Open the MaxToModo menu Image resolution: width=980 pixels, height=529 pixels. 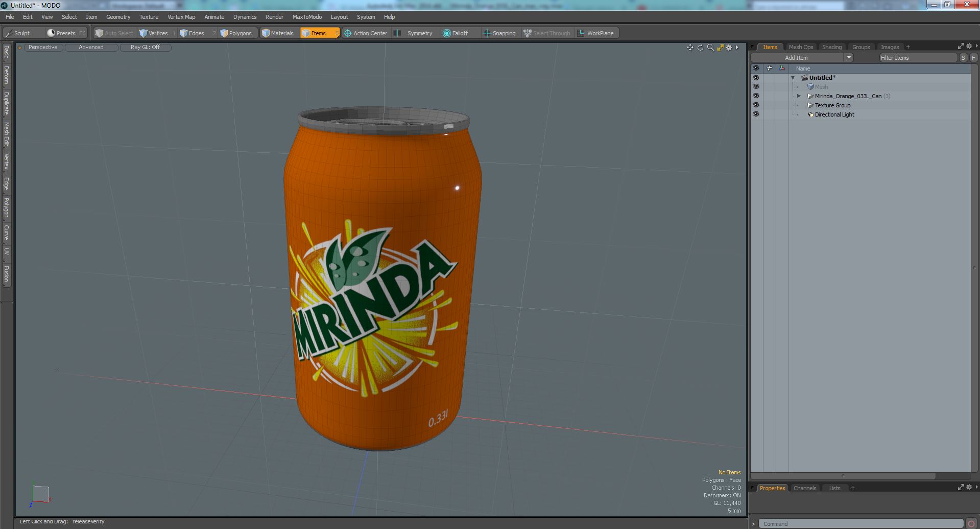point(307,17)
